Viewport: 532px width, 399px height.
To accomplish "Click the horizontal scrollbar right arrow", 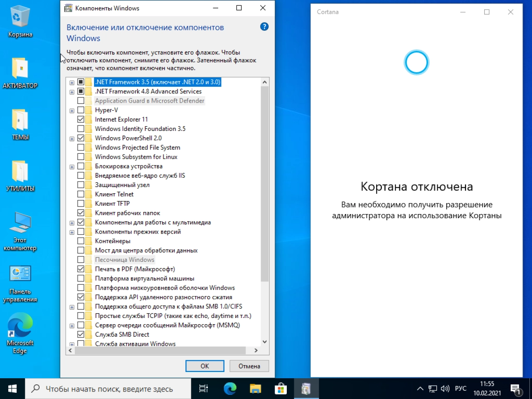I will [256, 350].
